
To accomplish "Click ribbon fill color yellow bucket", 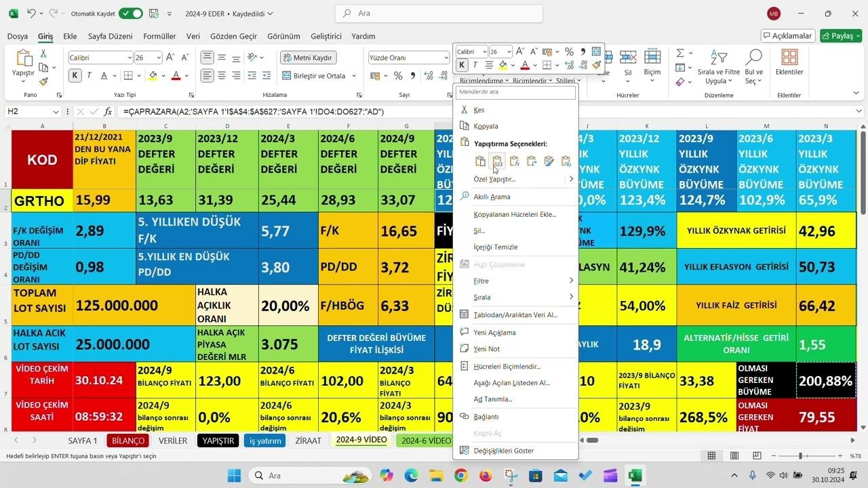I will click(x=153, y=76).
